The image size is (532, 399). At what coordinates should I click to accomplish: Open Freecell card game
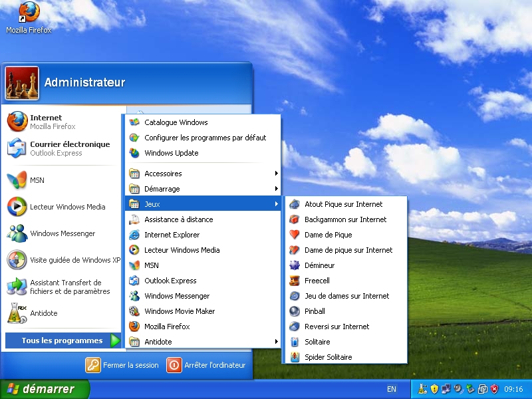317,281
